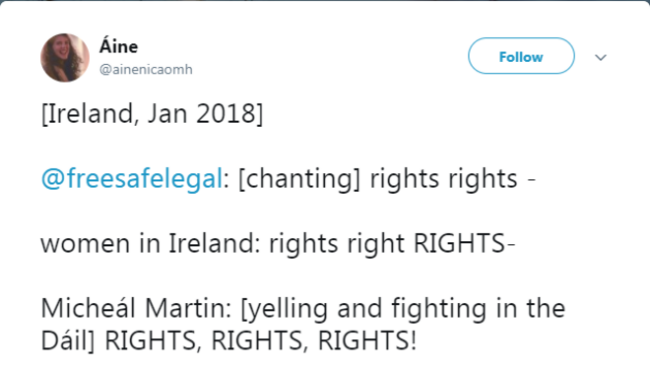Click the year "2018]" in first line

tap(230, 114)
